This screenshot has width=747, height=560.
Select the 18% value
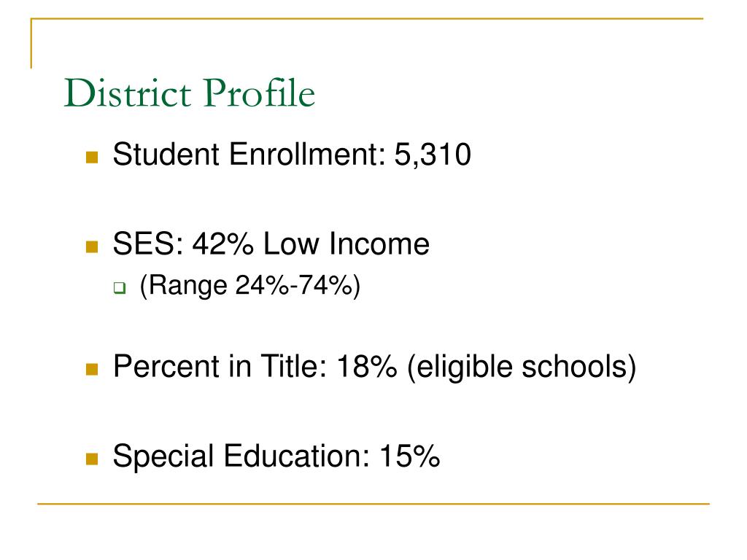[367, 366]
